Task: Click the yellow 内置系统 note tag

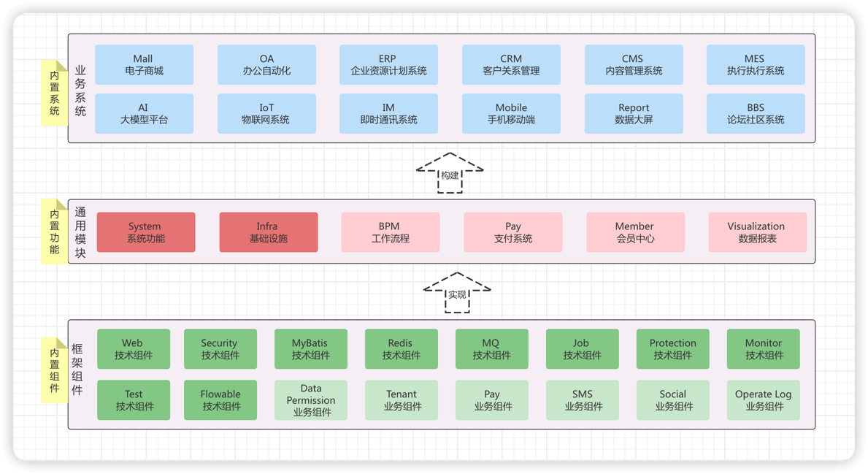Action: [x=55, y=93]
